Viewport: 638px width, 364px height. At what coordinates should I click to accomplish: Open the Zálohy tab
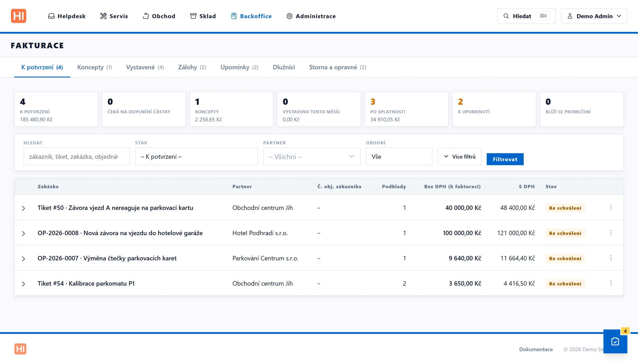pyautogui.click(x=192, y=67)
